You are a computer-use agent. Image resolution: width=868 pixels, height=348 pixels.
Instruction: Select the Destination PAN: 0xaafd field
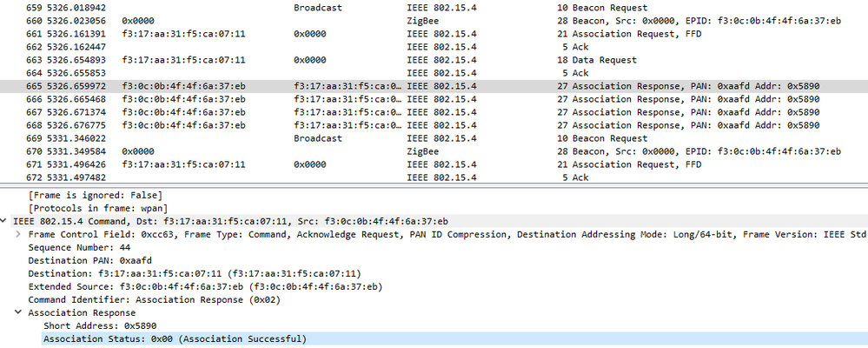(x=83, y=260)
